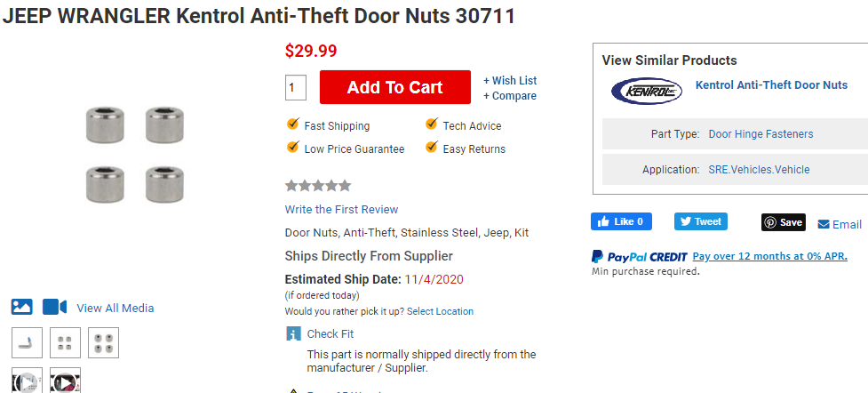The width and height of the screenshot is (868, 393).
Task: Open the View All Media link
Action: (x=115, y=308)
